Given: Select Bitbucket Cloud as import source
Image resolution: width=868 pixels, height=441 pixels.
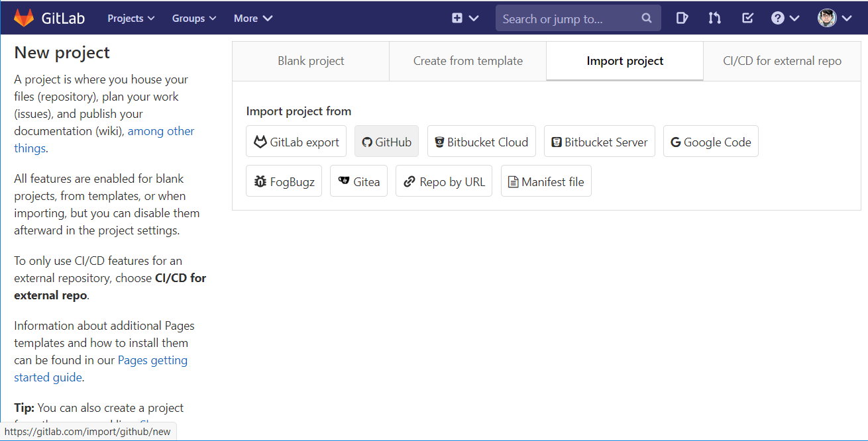Looking at the screenshot, I should coord(481,142).
